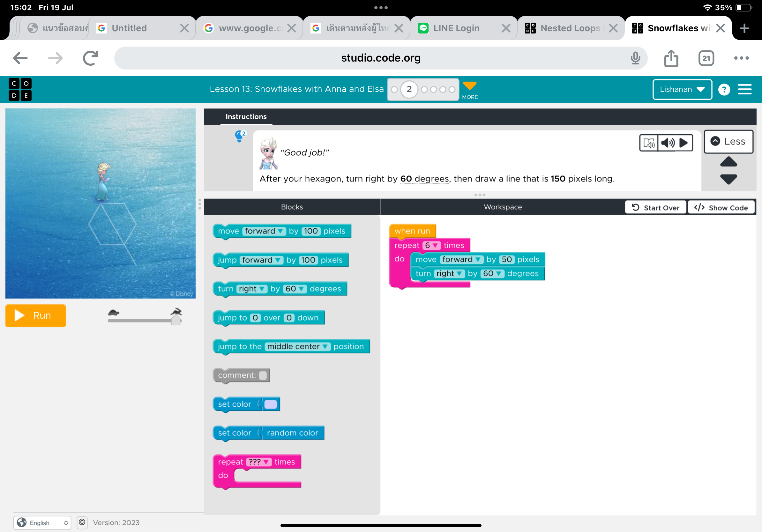Switch to the Nested Loops tab
The width and height of the screenshot is (762, 532).
[570, 28]
